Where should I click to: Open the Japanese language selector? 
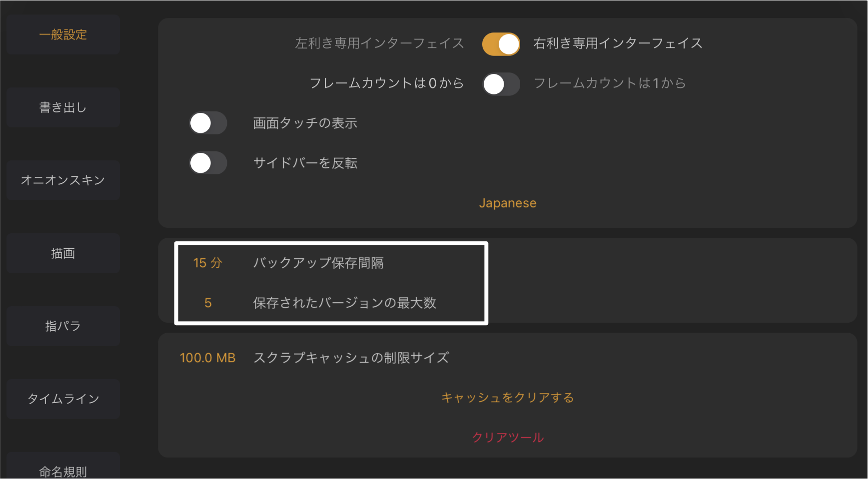pos(507,203)
